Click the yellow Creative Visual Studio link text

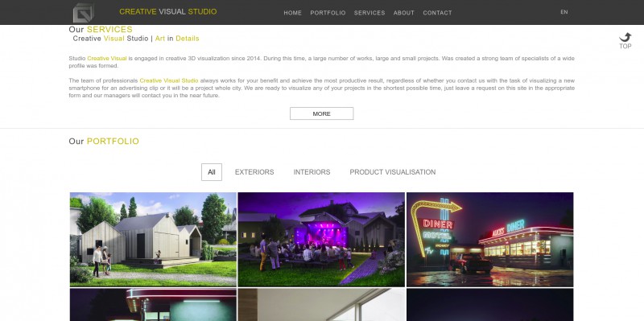tap(169, 80)
